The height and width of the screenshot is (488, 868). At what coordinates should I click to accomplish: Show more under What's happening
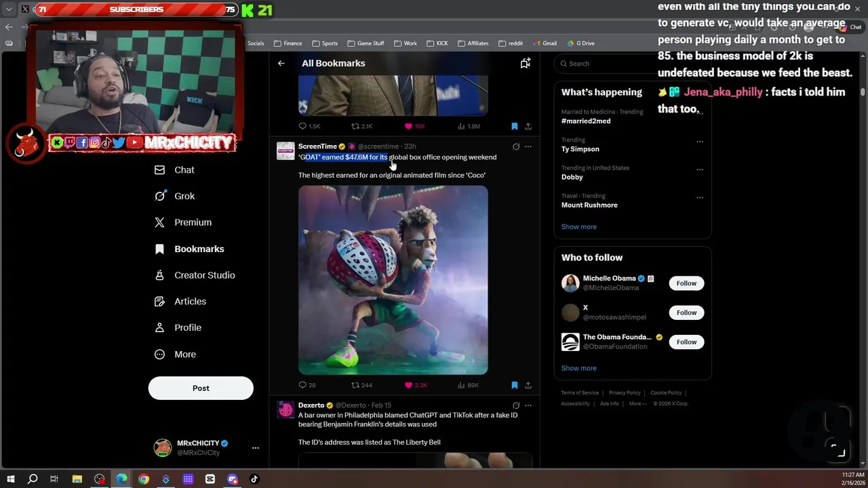[579, 227]
